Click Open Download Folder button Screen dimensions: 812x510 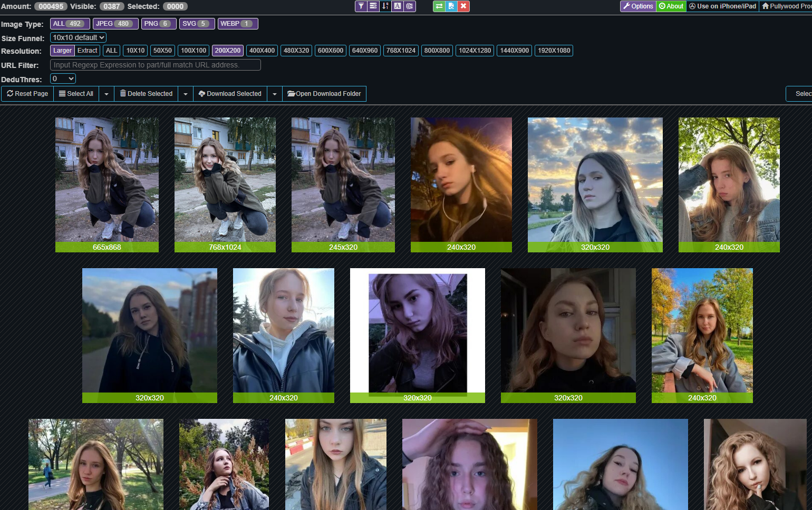point(324,94)
